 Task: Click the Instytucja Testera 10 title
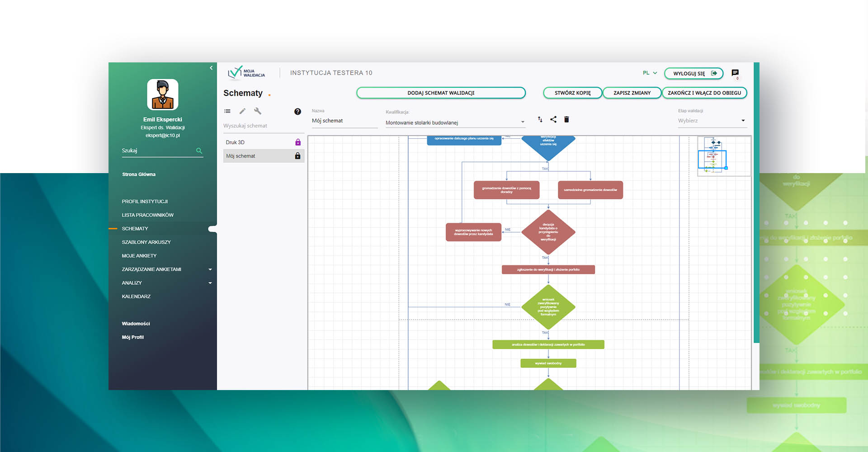pyautogui.click(x=331, y=73)
